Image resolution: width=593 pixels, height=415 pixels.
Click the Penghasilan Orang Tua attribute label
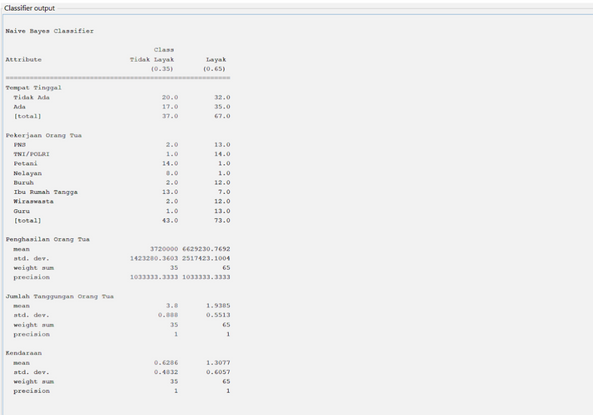coord(47,239)
